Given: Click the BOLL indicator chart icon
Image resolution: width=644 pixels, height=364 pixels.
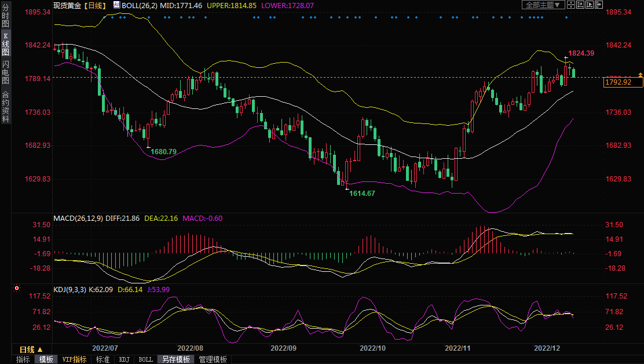Looking at the screenshot, I should [116, 5].
